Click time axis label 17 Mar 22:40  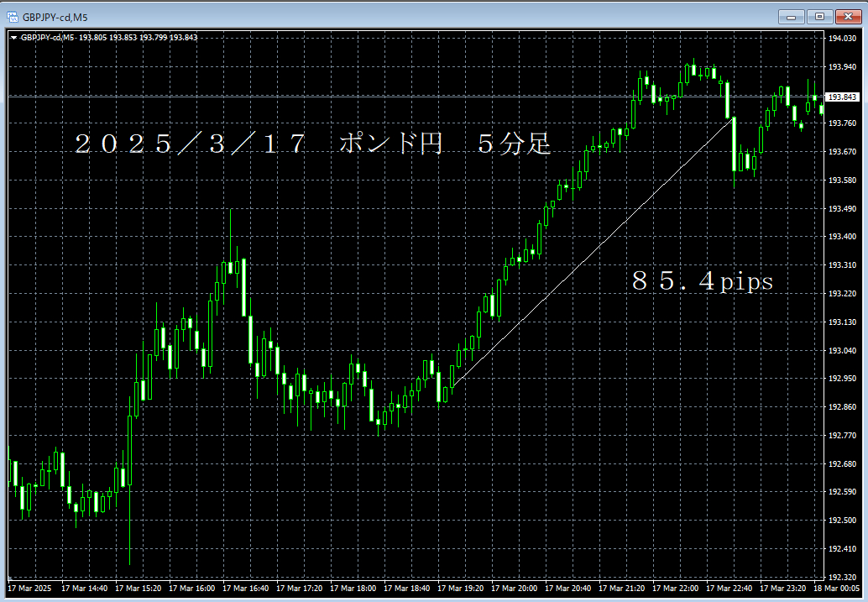pyautogui.click(x=729, y=589)
